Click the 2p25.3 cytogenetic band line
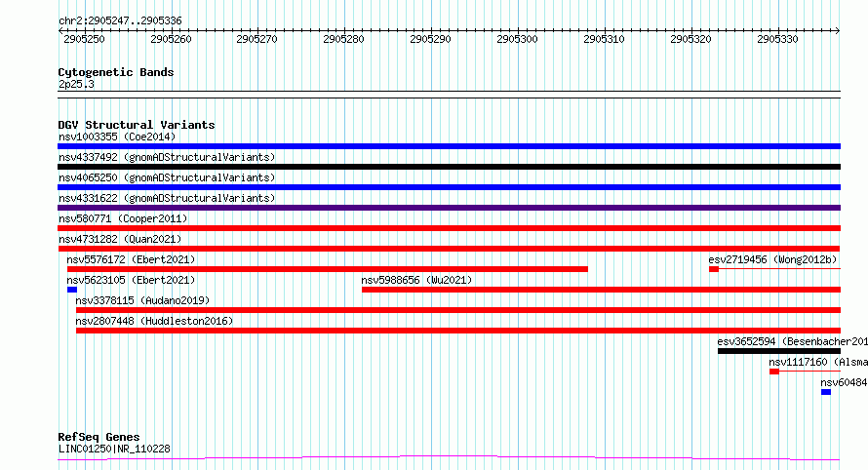868x470 pixels. (449, 95)
